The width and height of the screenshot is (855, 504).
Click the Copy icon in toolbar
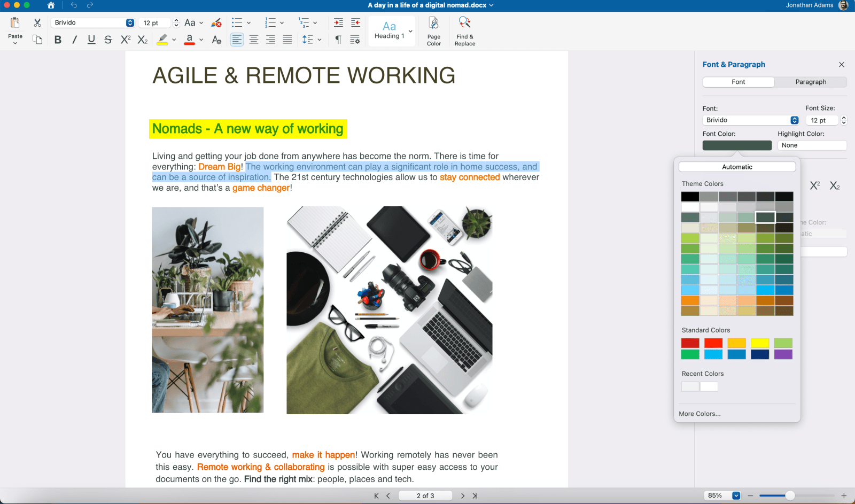point(37,40)
